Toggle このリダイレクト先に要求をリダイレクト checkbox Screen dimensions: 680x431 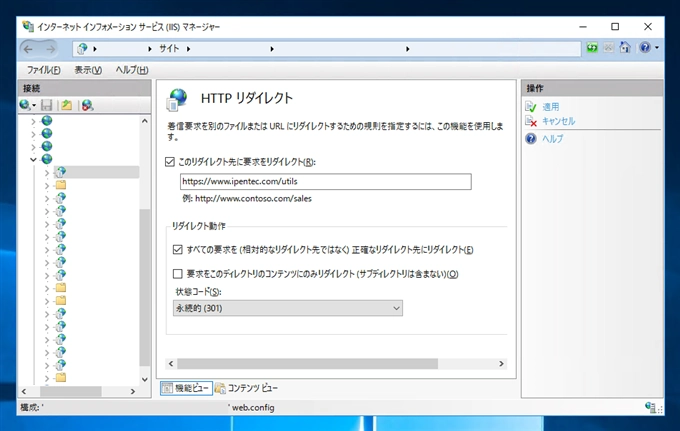(x=170, y=162)
